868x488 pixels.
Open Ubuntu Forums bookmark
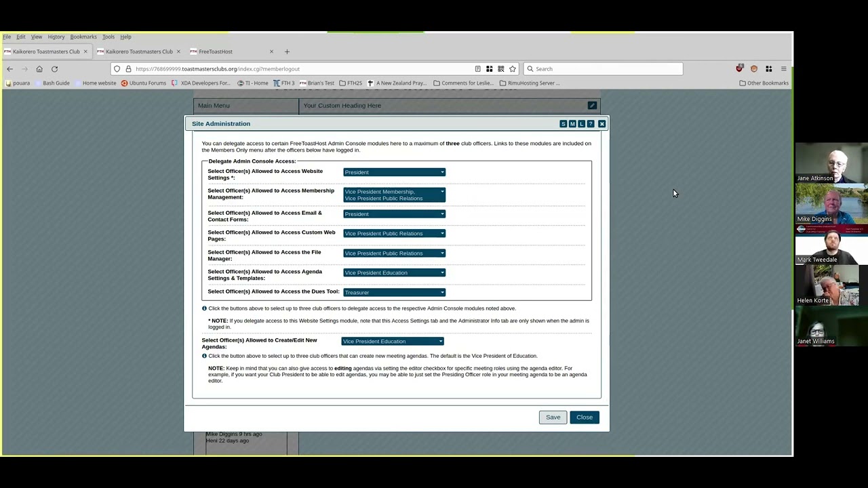pyautogui.click(x=143, y=83)
